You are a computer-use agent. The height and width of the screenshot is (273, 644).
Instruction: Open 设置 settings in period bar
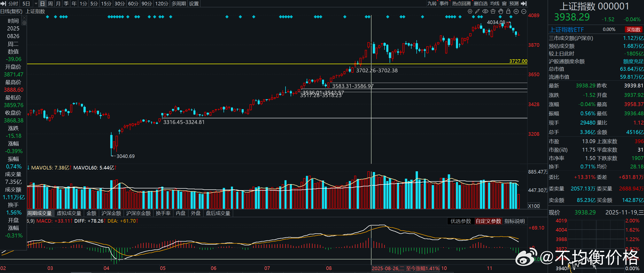pos(194,4)
